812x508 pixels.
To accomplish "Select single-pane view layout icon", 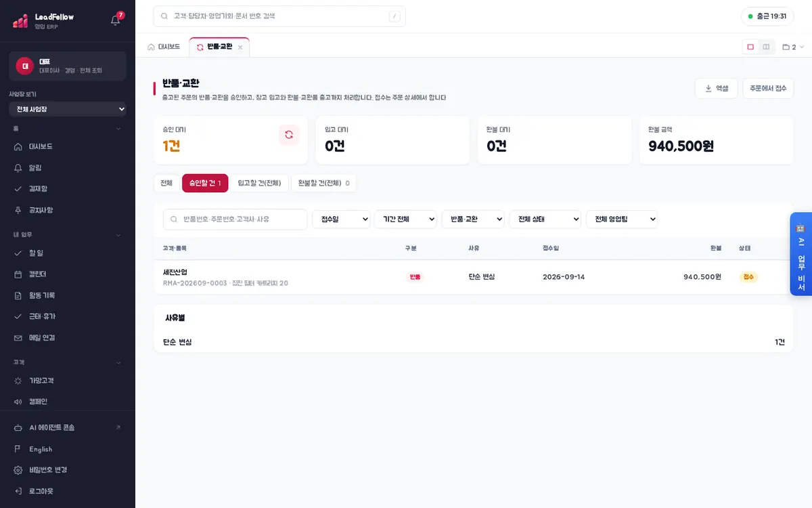I will [x=750, y=47].
